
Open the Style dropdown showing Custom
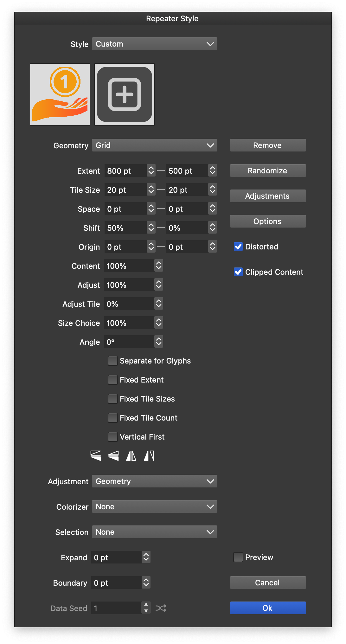[155, 44]
